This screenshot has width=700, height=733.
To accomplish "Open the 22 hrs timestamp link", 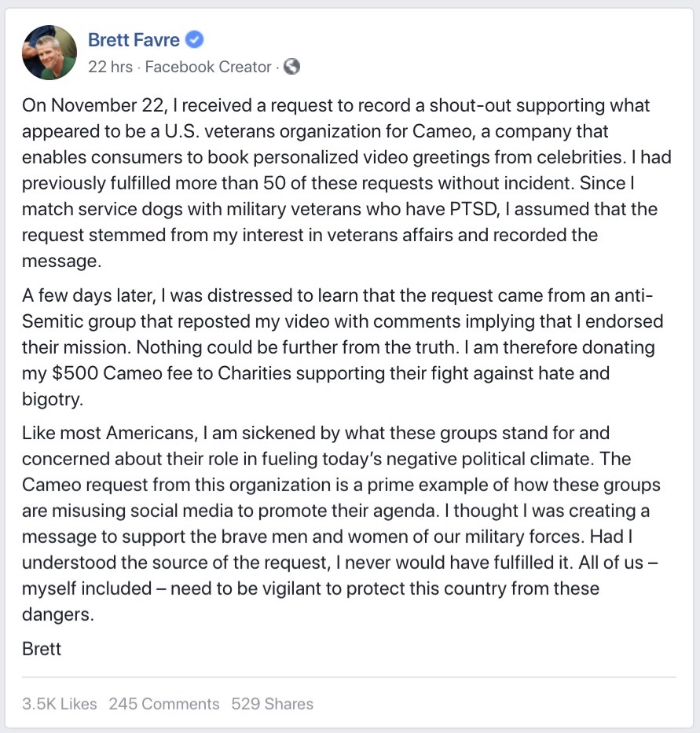I will pyautogui.click(x=110, y=67).
